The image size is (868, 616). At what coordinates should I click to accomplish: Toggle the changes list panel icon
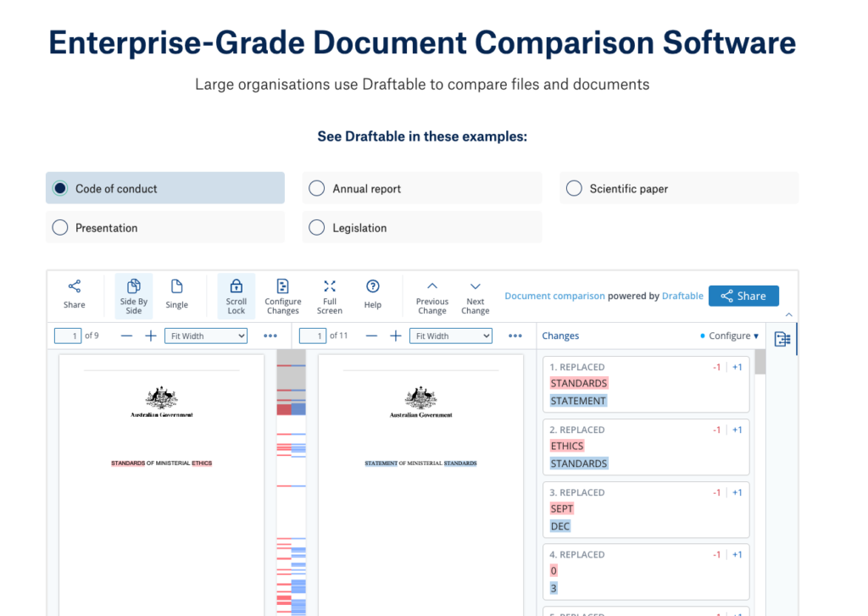click(782, 339)
